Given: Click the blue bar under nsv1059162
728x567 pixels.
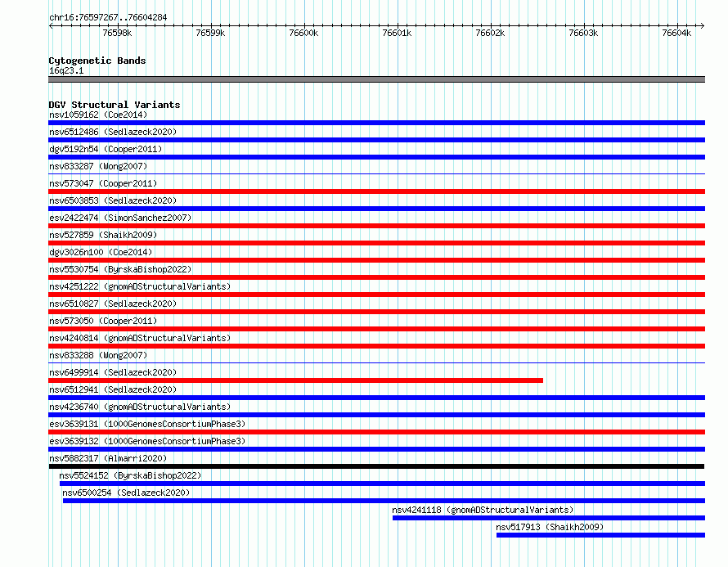Looking at the screenshot, I should tap(376, 123).
